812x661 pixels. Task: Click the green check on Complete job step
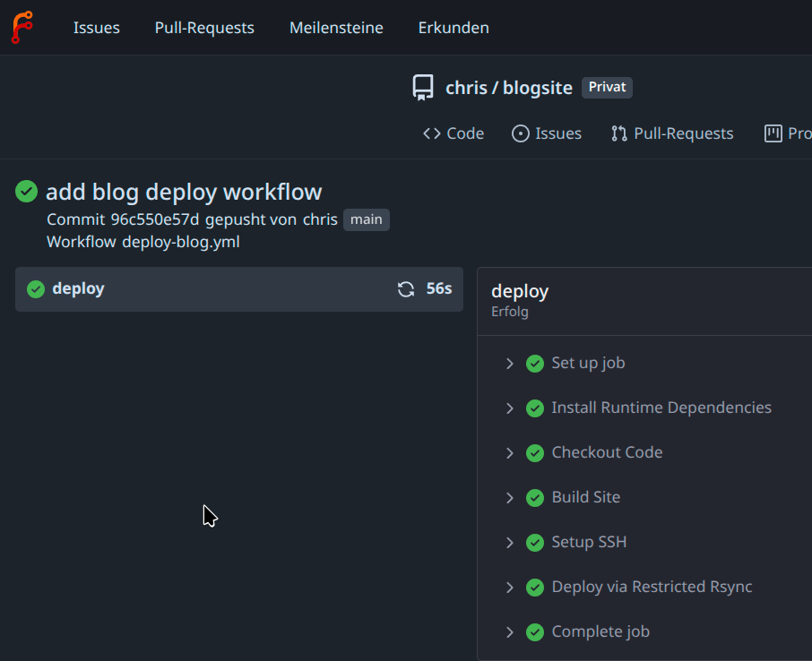point(535,632)
